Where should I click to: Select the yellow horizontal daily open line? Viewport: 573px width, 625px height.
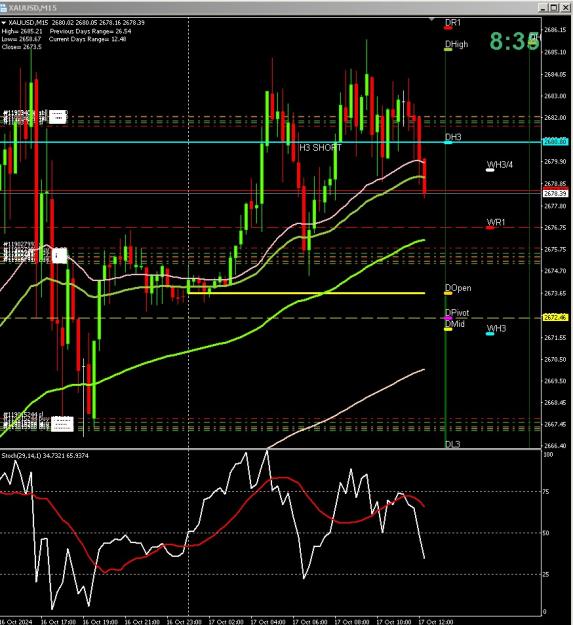[306, 293]
